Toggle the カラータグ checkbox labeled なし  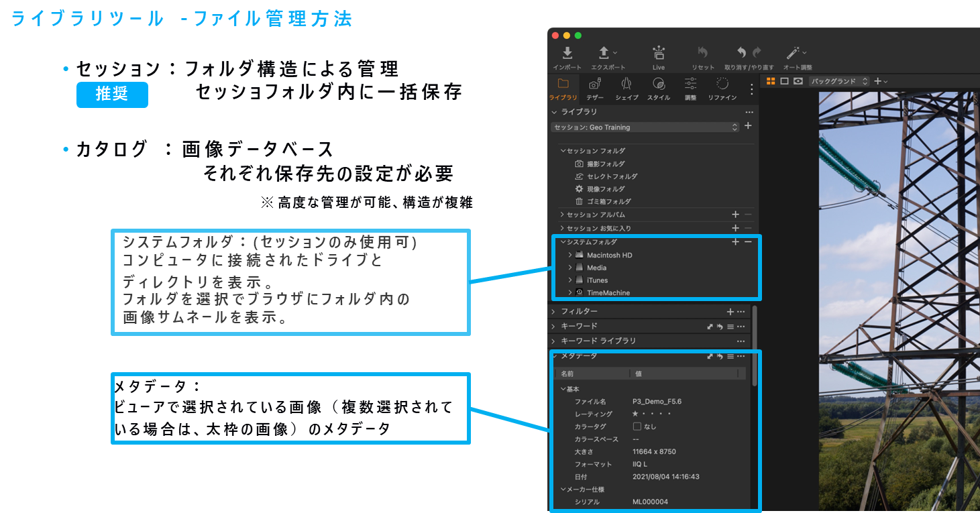pos(637,426)
